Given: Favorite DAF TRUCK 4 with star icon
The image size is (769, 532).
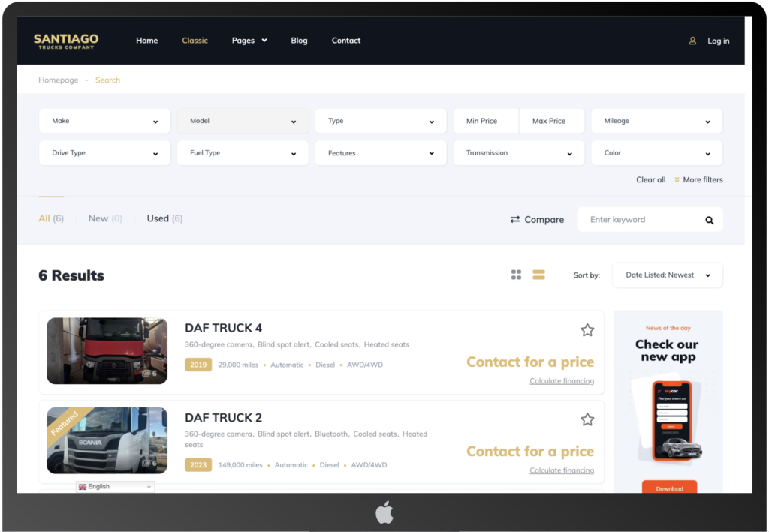Looking at the screenshot, I should 587,330.
